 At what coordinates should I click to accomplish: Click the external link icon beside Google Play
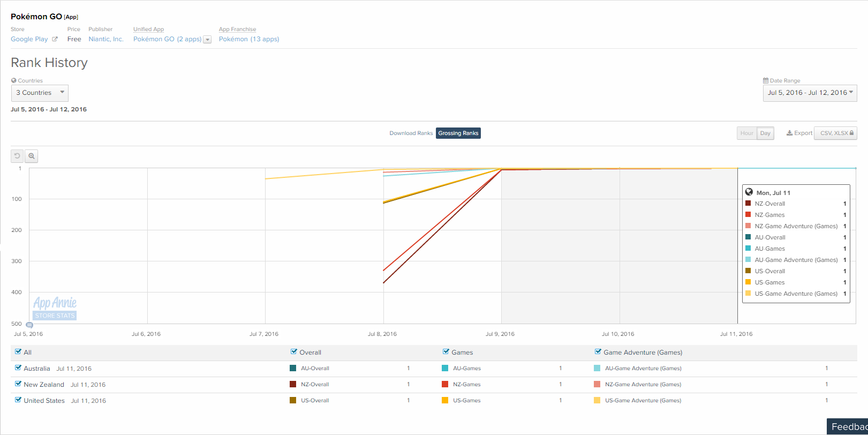[55, 39]
